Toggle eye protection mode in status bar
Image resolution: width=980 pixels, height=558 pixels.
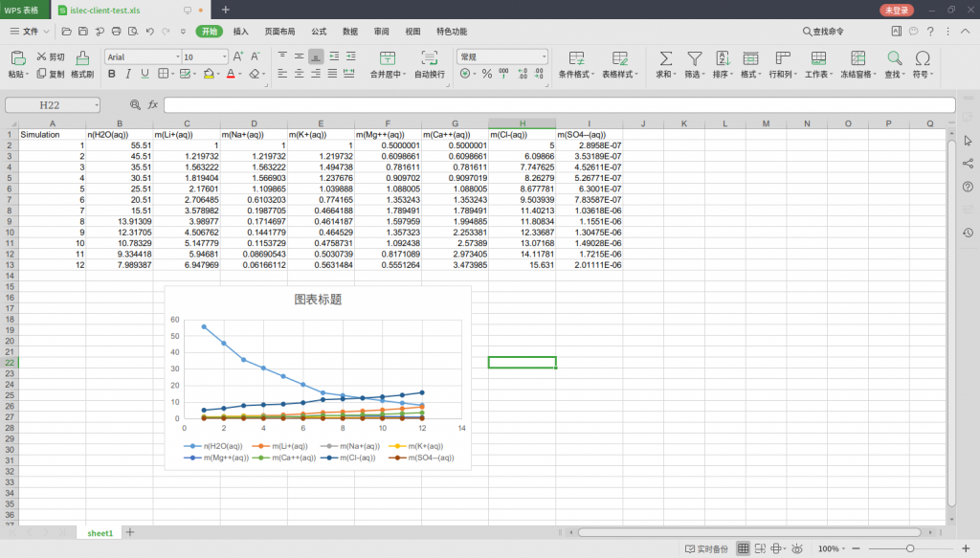pos(797,548)
